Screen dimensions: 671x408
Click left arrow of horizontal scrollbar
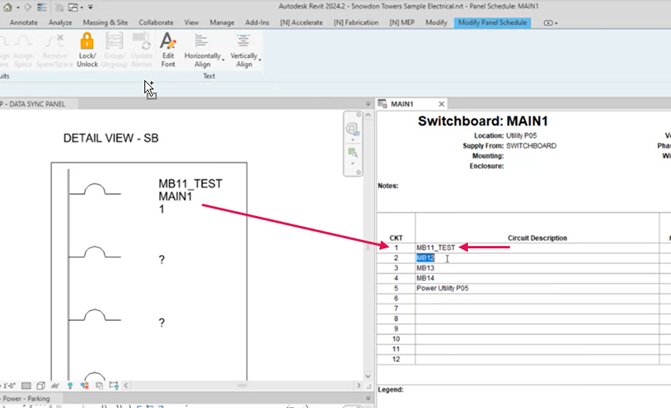126,385
